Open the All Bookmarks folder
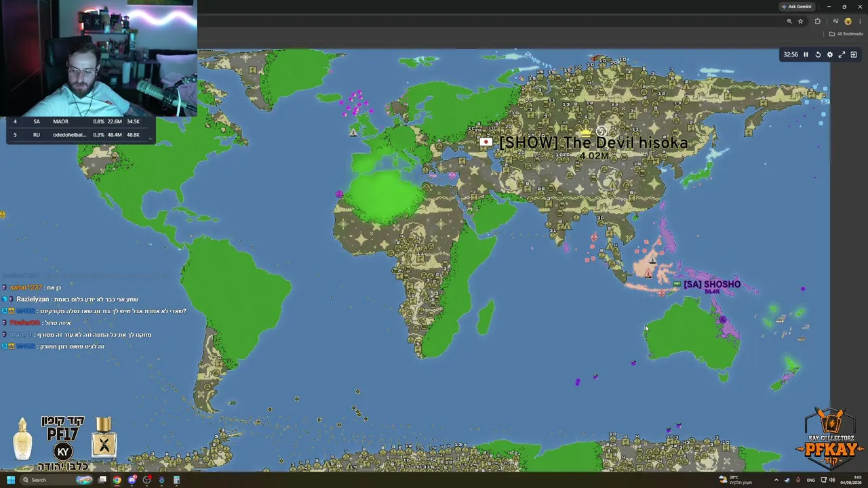Image resolution: width=868 pixels, height=488 pixels. point(846,34)
